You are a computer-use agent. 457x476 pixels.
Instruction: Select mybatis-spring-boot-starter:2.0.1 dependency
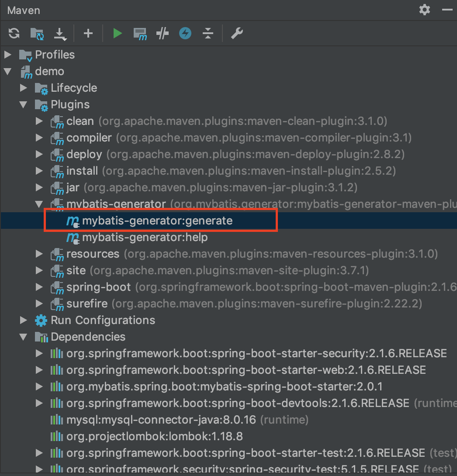click(x=225, y=387)
